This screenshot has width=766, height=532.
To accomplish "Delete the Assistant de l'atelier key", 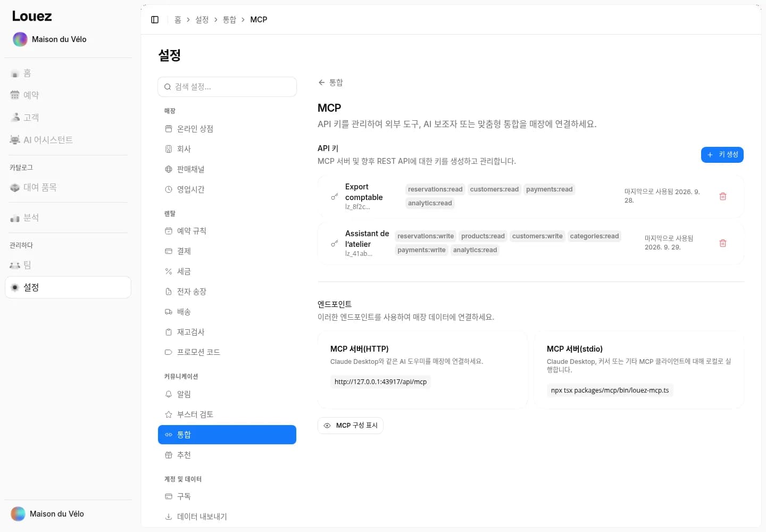I will tap(723, 243).
